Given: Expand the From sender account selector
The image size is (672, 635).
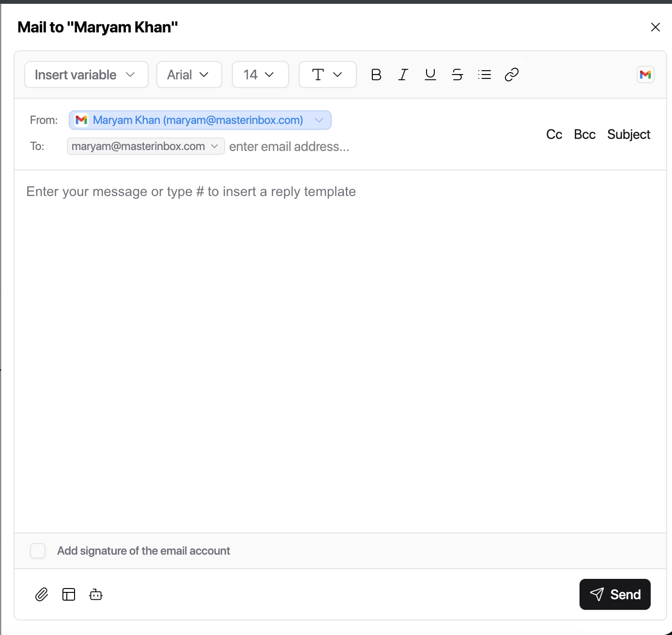Looking at the screenshot, I should point(319,120).
